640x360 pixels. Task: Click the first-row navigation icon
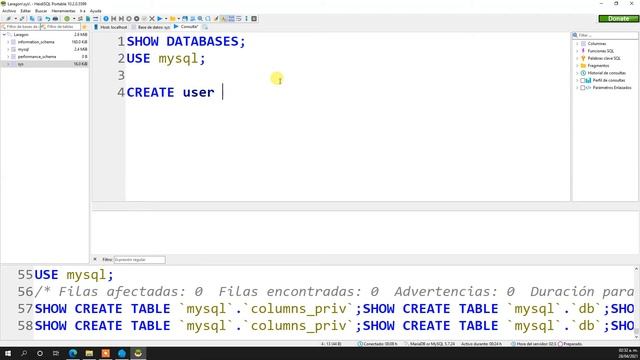pyautogui.click(x=113, y=19)
